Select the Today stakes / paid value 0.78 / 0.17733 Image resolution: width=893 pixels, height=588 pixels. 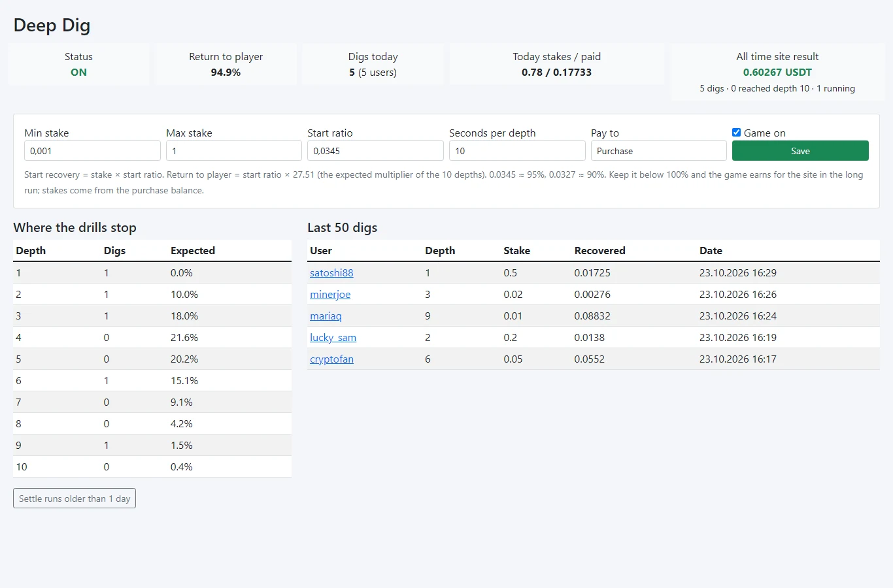[556, 72]
